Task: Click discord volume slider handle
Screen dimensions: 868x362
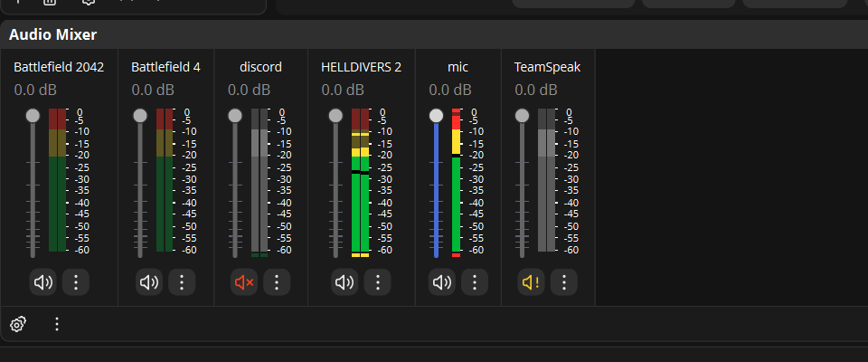Action: point(235,115)
